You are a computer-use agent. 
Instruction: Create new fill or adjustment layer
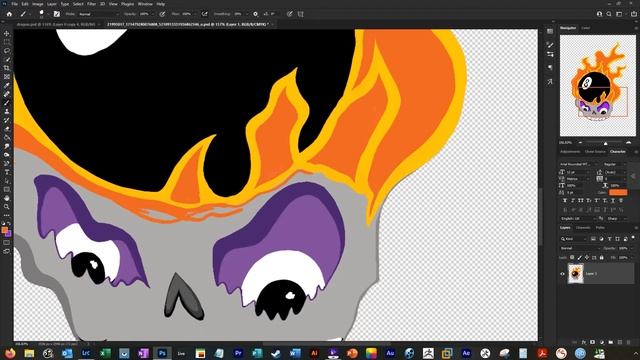click(x=602, y=342)
